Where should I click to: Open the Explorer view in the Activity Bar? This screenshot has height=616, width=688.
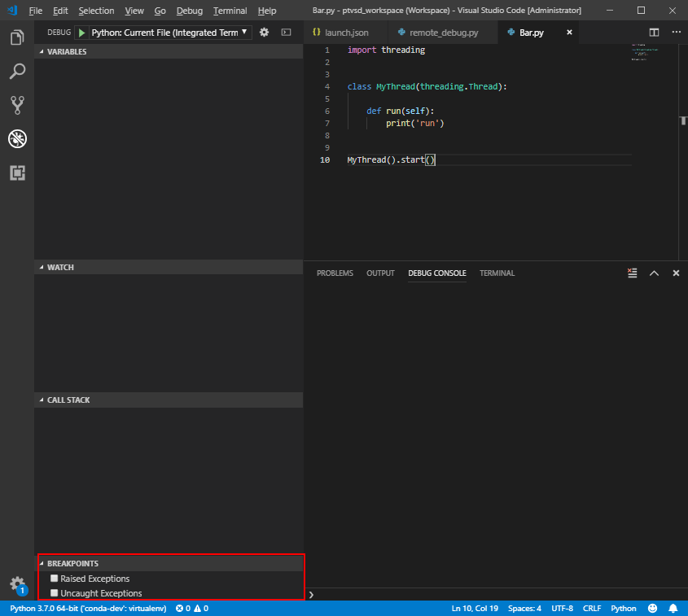(17, 37)
